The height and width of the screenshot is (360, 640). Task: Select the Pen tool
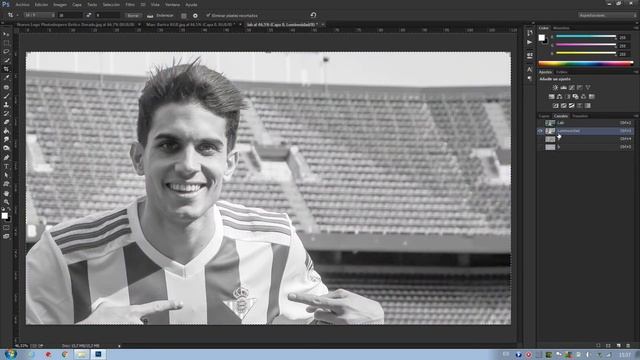coord(6,158)
